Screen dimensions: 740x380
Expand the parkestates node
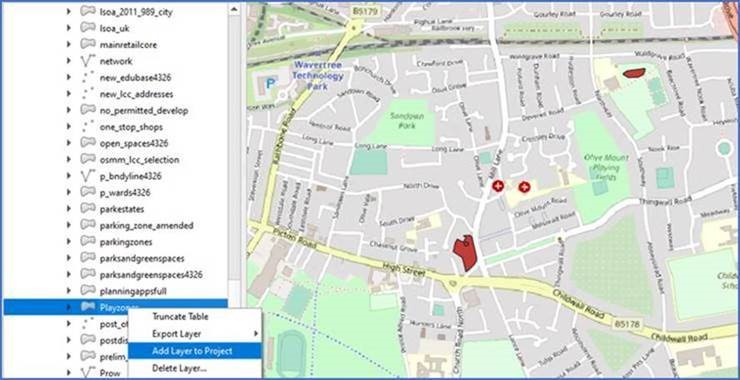(x=69, y=209)
